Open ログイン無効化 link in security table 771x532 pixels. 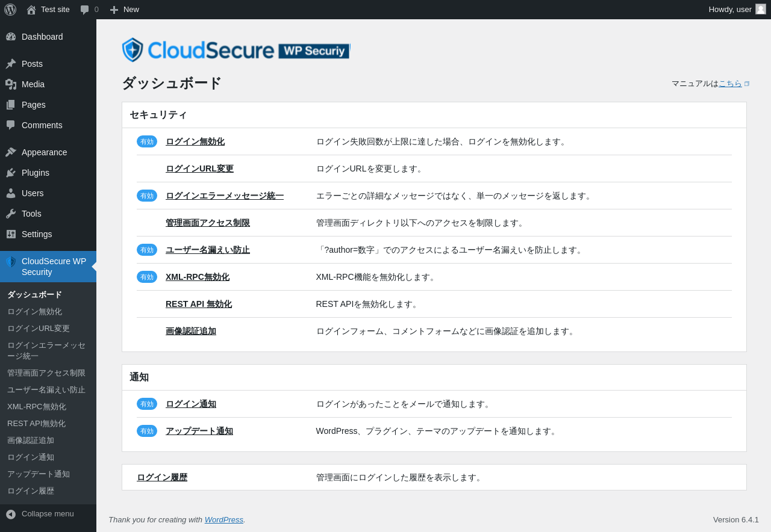(x=195, y=142)
